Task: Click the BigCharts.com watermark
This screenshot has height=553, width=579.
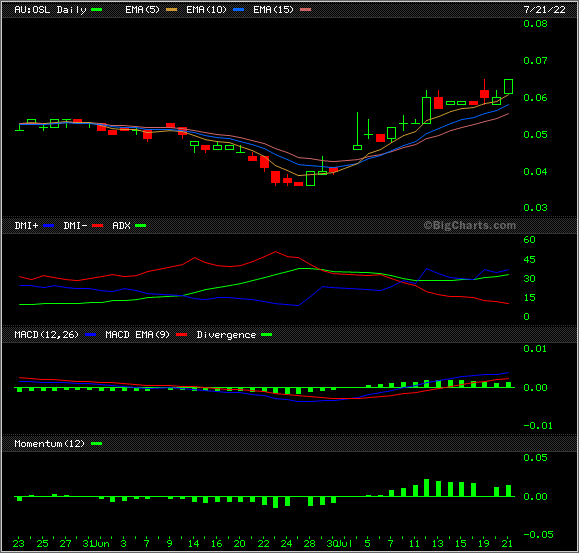Action: pos(469,225)
